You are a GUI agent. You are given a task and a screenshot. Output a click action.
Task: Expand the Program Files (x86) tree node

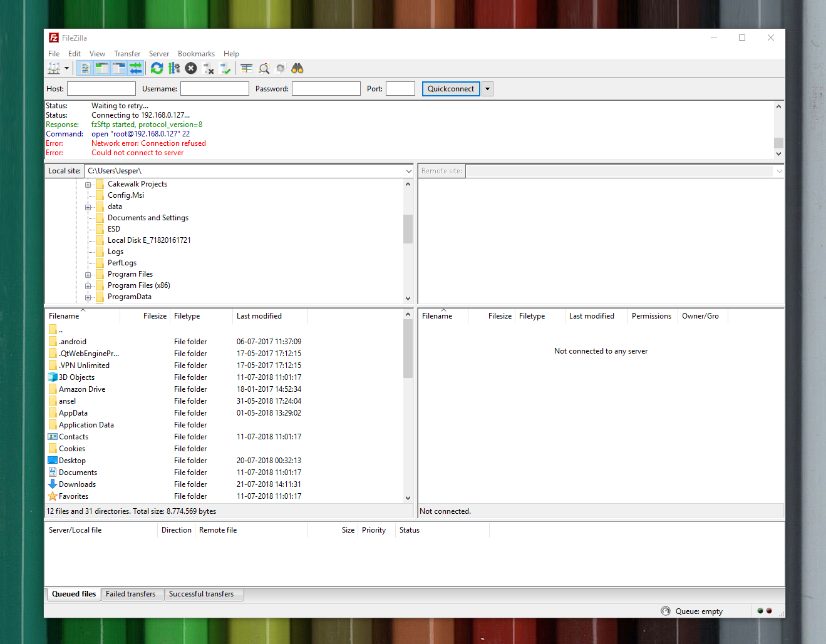pos(88,286)
